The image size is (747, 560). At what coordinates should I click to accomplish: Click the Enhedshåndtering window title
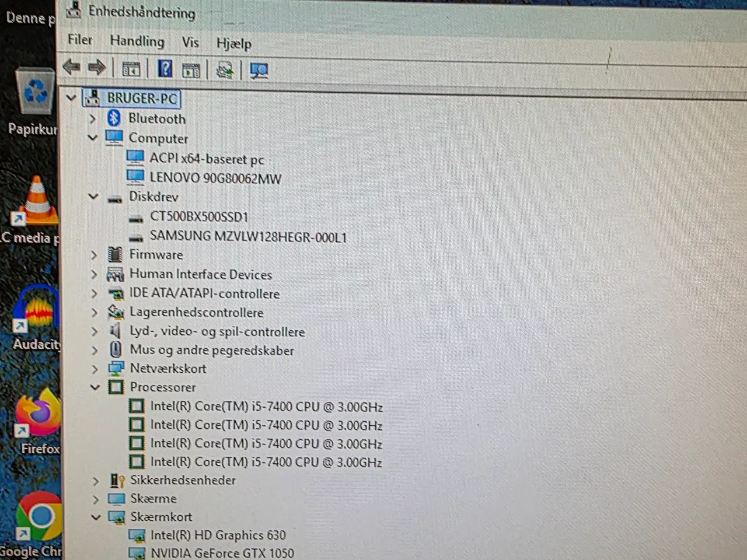click(x=142, y=12)
